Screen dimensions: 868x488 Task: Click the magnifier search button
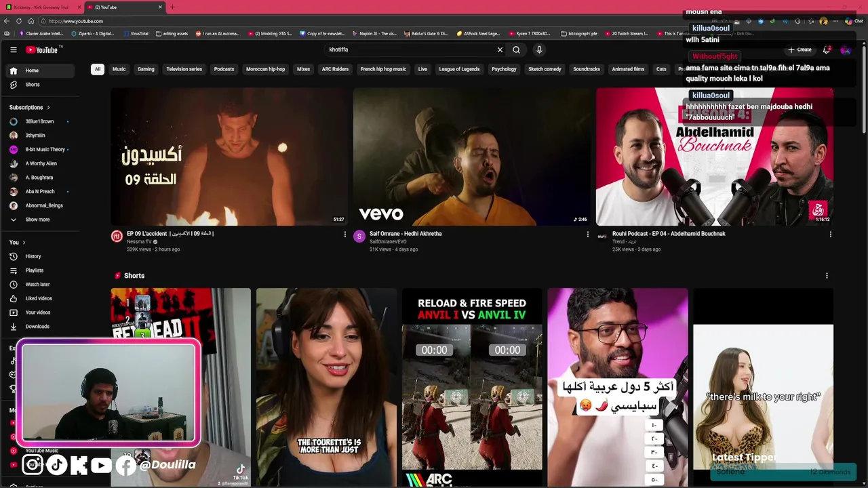pos(516,49)
